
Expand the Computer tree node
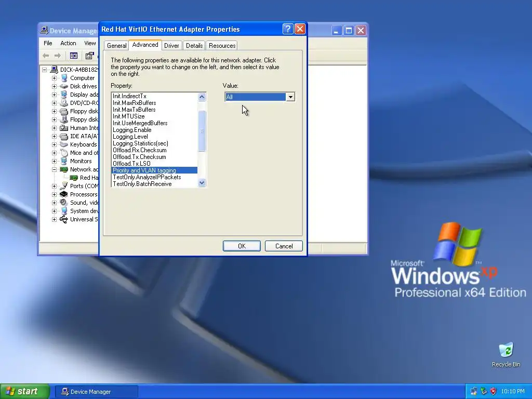pos(54,78)
